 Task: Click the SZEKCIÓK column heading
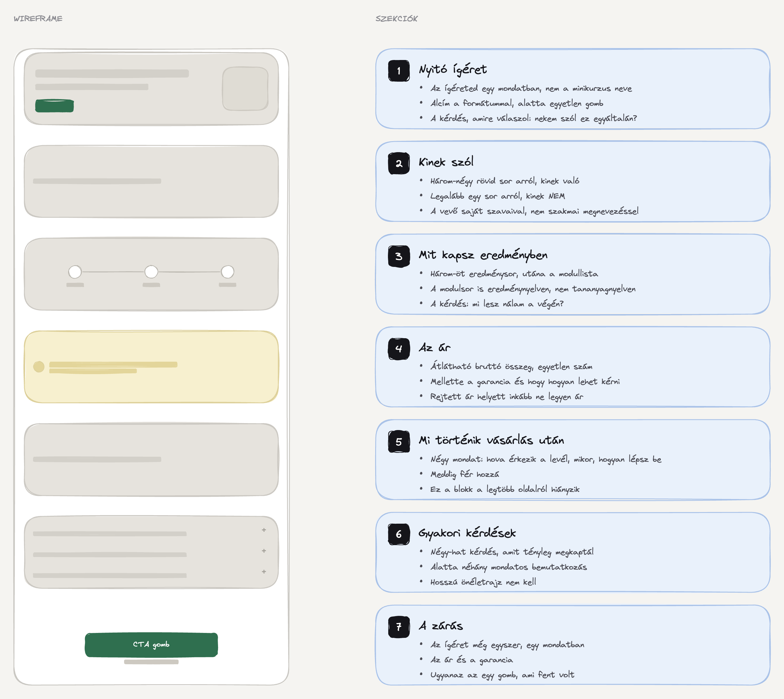pyautogui.click(x=396, y=19)
